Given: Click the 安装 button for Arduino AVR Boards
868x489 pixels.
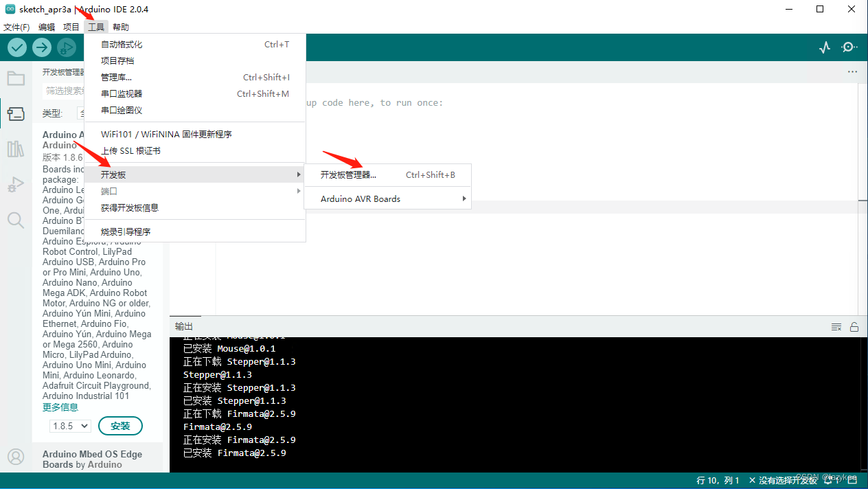Looking at the screenshot, I should [120, 426].
